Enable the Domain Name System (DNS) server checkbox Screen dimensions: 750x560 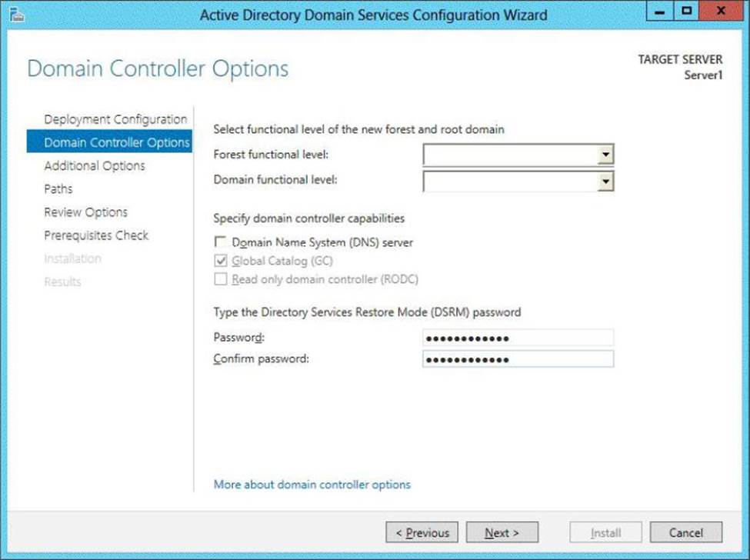[222, 242]
